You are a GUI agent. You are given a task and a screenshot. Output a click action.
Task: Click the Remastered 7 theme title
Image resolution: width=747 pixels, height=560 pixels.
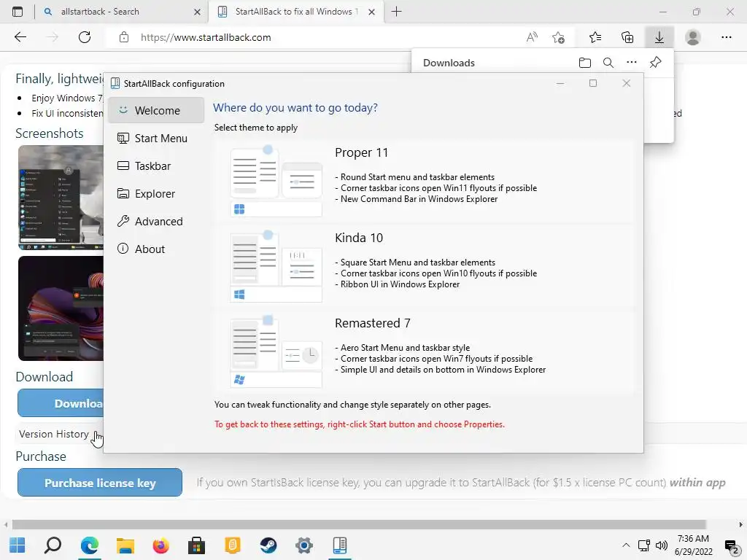[373, 323]
